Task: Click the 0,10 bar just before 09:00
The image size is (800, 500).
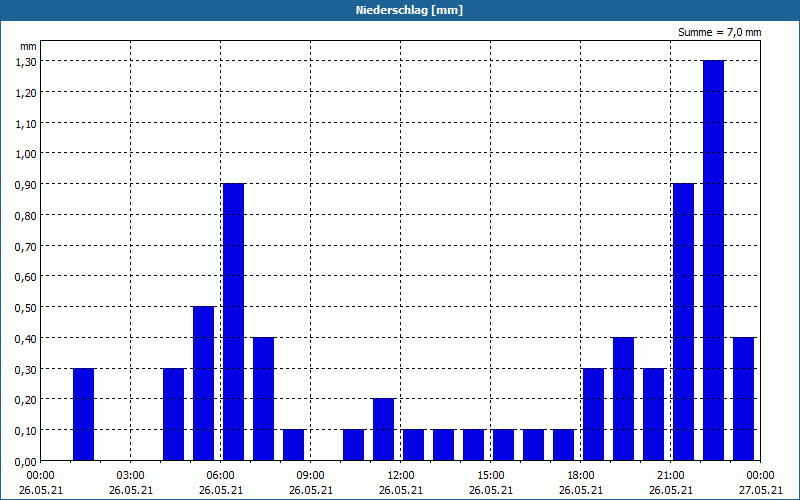Action: [293, 444]
